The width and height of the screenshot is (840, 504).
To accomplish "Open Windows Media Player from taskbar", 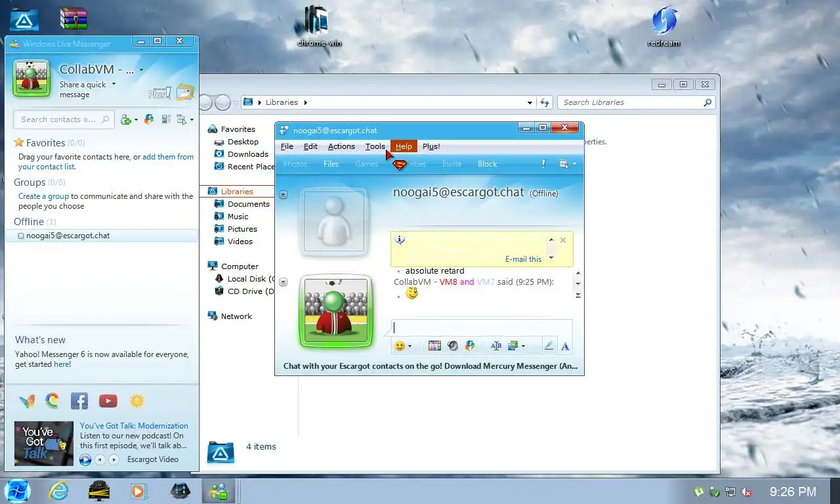I will click(x=138, y=491).
